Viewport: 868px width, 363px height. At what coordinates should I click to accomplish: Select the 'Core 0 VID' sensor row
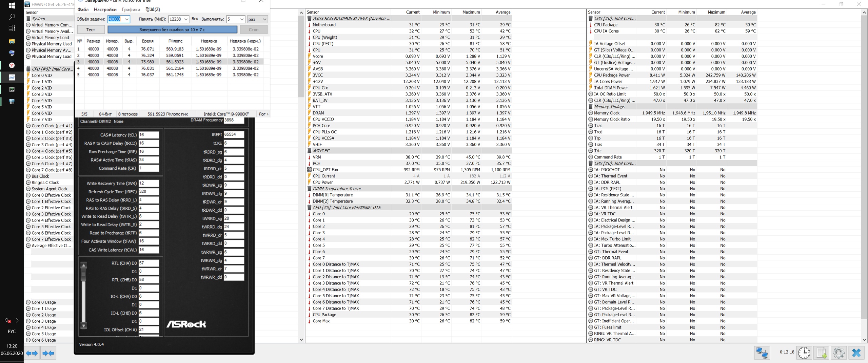(50, 76)
